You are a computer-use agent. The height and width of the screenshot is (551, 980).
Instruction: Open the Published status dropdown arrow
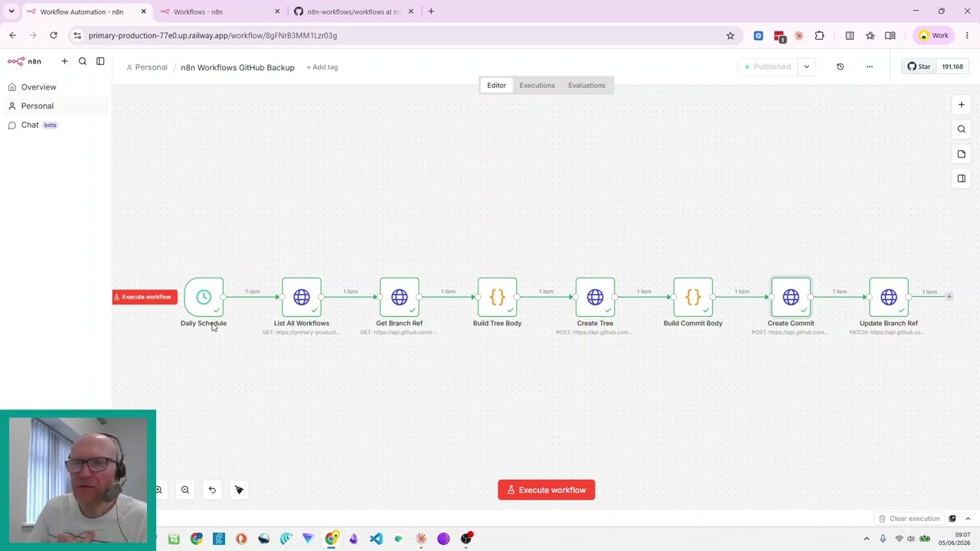click(x=806, y=67)
